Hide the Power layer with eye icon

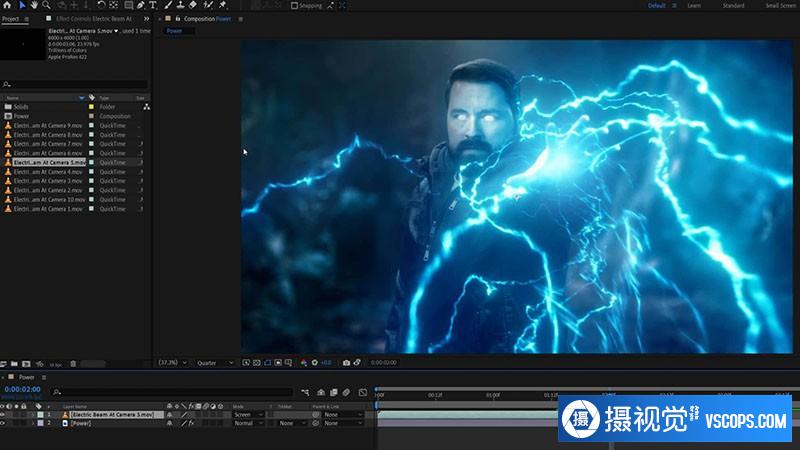pyautogui.click(x=3, y=423)
